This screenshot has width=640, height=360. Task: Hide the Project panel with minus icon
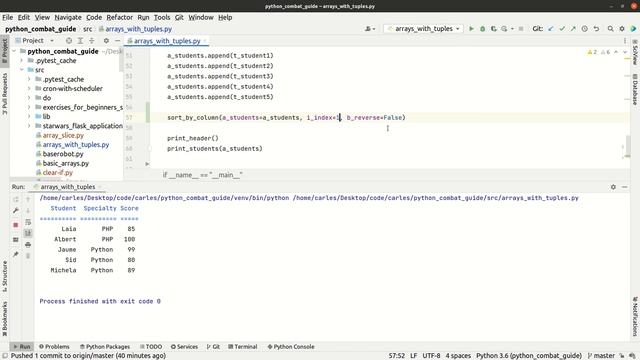pos(117,40)
